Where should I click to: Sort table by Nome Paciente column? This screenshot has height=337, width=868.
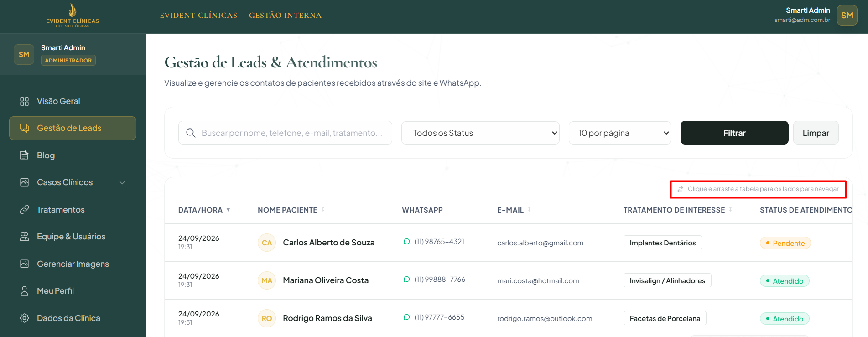pyautogui.click(x=291, y=210)
